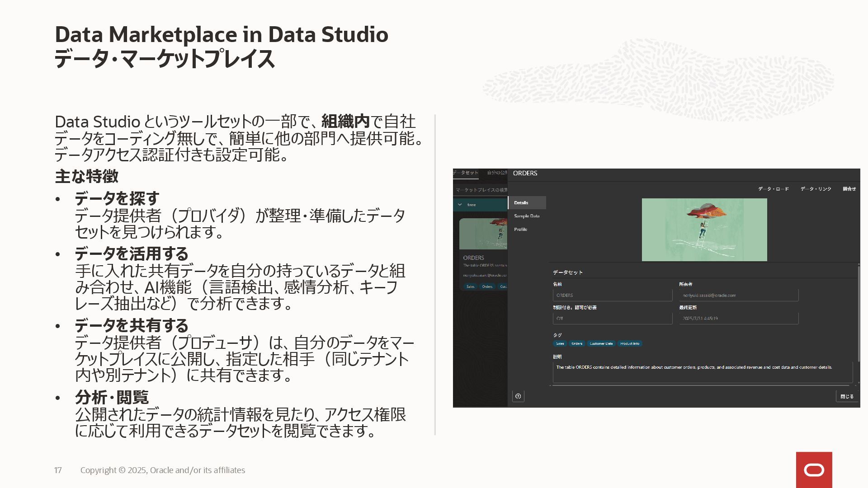Collapse the tree chevron expander
The width and height of the screenshot is (868, 488).
[460, 205]
